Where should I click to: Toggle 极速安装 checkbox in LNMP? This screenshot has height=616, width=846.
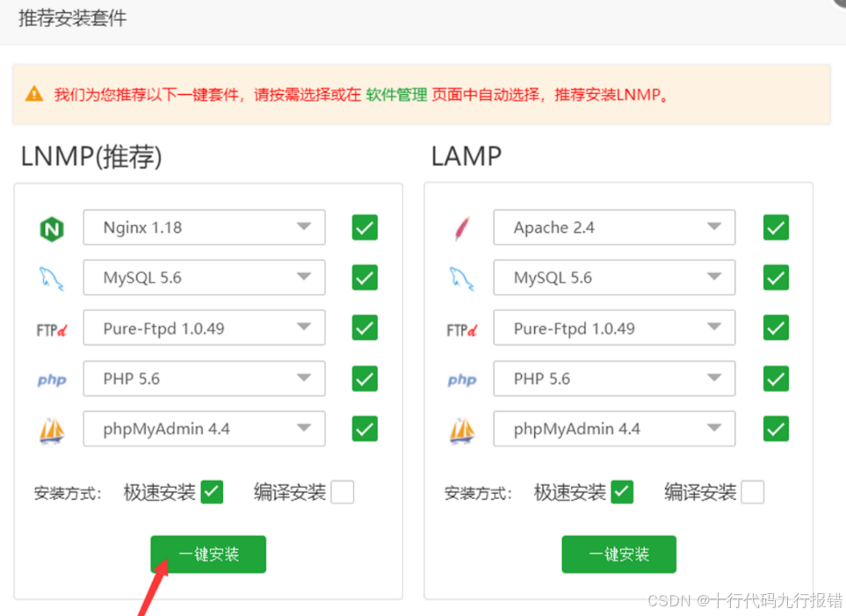pyautogui.click(x=212, y=492)
